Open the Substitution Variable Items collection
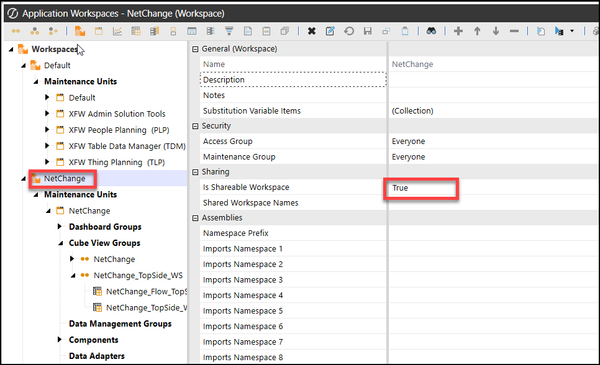 pos(412,111)
